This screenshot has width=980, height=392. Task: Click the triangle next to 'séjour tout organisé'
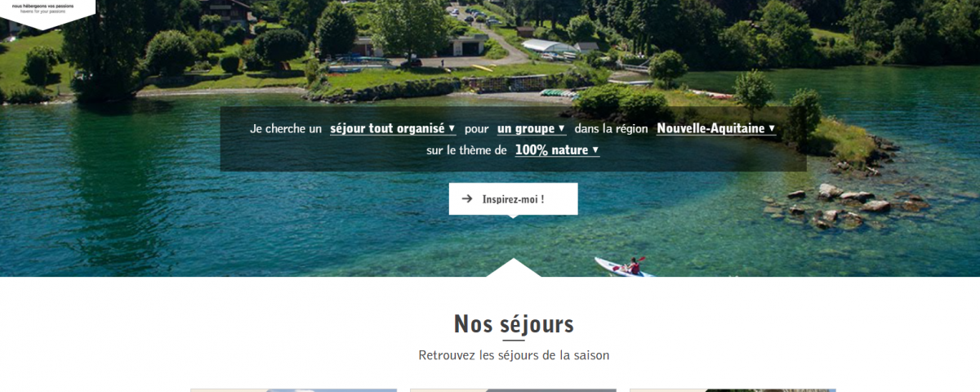click(x=452, y=128)
